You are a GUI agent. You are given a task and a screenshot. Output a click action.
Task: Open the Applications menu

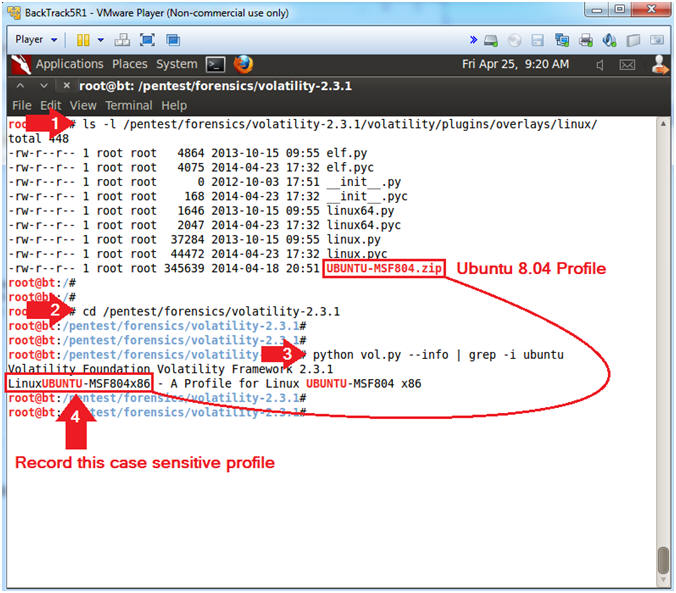[x=69, y=64]
